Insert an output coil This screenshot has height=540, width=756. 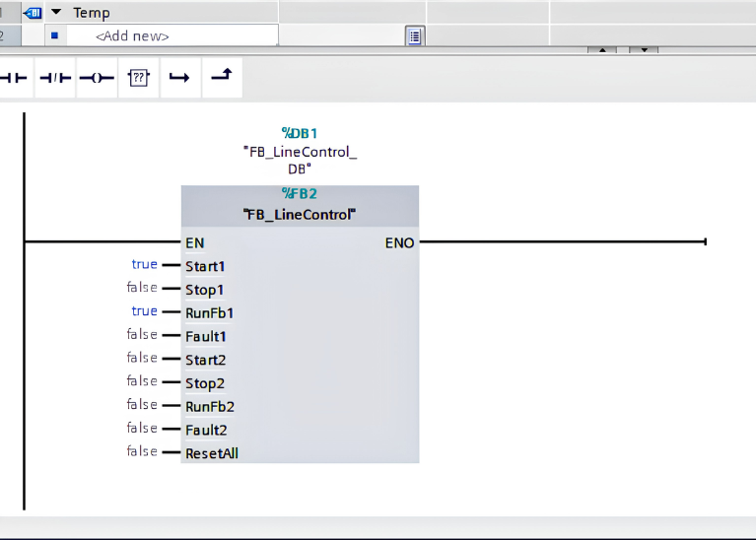pos(97,78)
